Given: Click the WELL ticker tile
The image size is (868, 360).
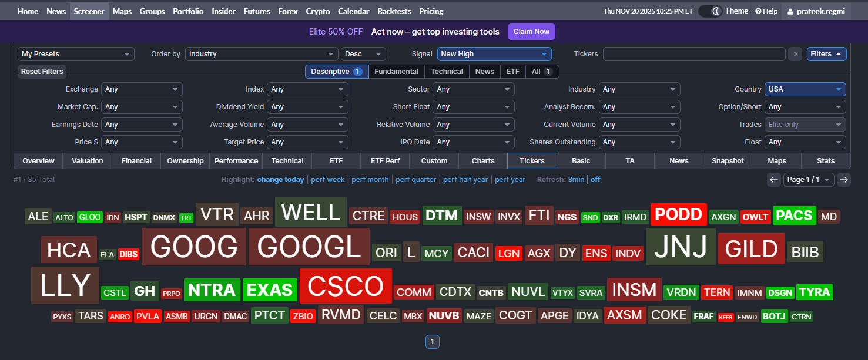Looking at the screenshot, I should (311, 212).
